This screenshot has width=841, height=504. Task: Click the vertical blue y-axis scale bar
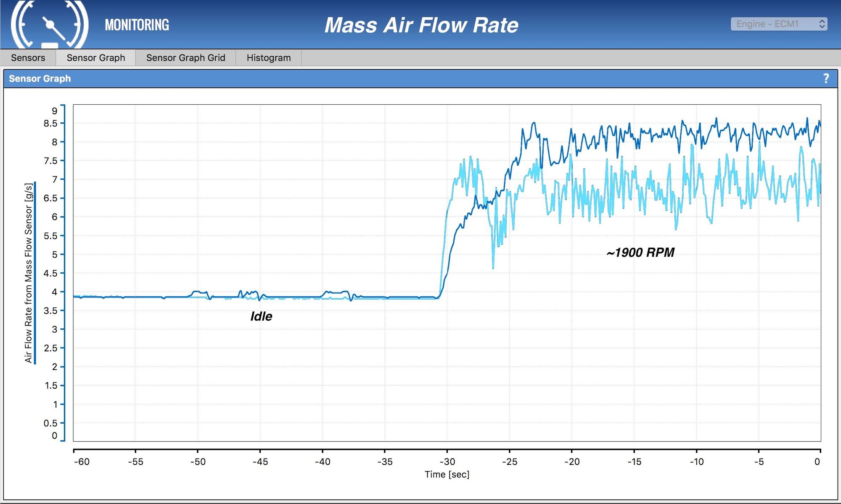pyautogui.click(x=63, y=272)
